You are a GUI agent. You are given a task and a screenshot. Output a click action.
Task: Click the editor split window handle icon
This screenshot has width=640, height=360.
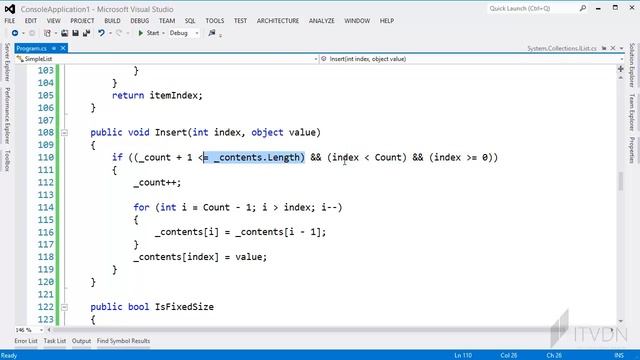tap(620, 69)
